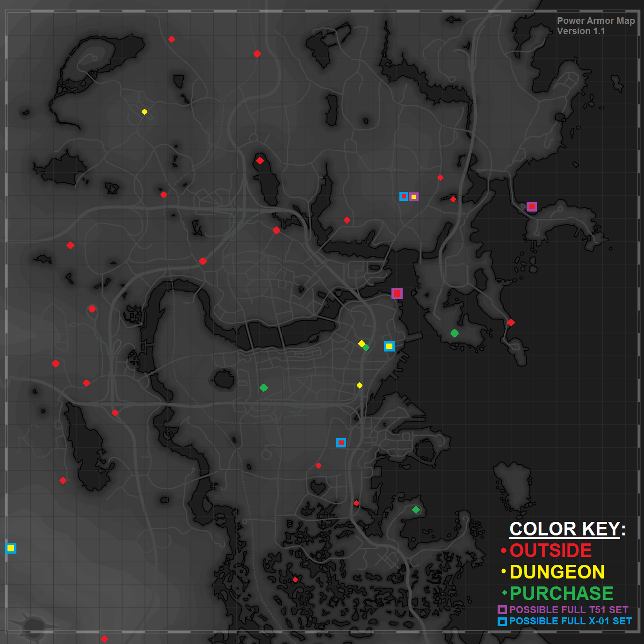This screenshot has width=644, height=644.
Task: Select the blue-bordered yellow marker near the harbor piers
Action: tap(389, 346)
